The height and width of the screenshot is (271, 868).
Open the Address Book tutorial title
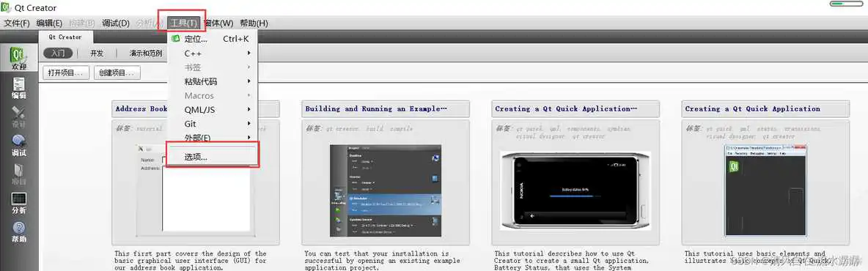coord(141,109)
